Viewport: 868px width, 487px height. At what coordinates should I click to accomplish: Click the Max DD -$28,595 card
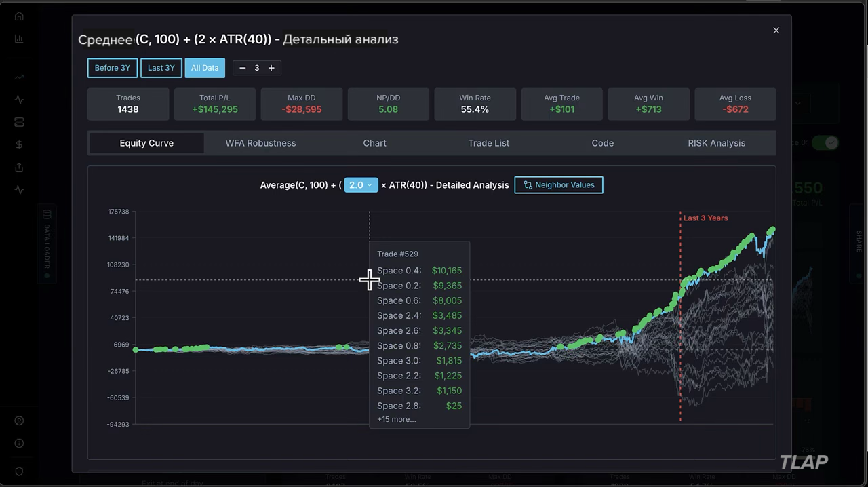pos(302,104)
